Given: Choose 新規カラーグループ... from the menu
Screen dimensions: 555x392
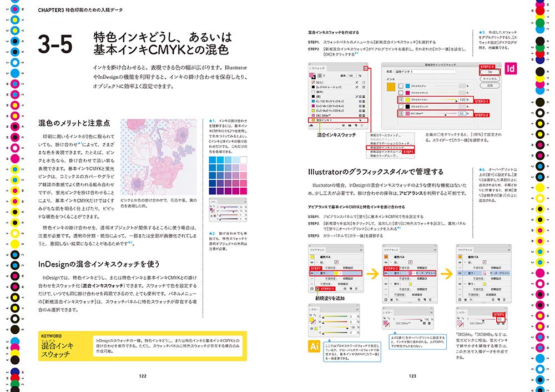Looking at the screenshot, I should click(x=385, y=156).
